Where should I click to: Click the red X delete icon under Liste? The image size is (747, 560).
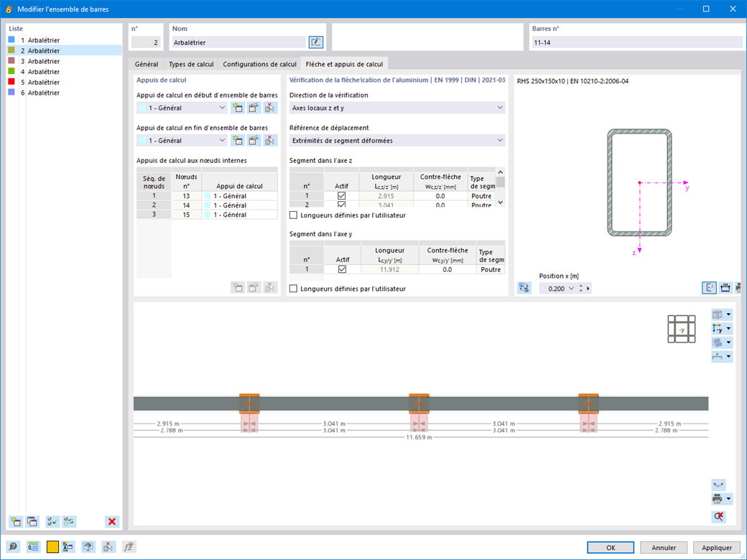coord(112,521)
